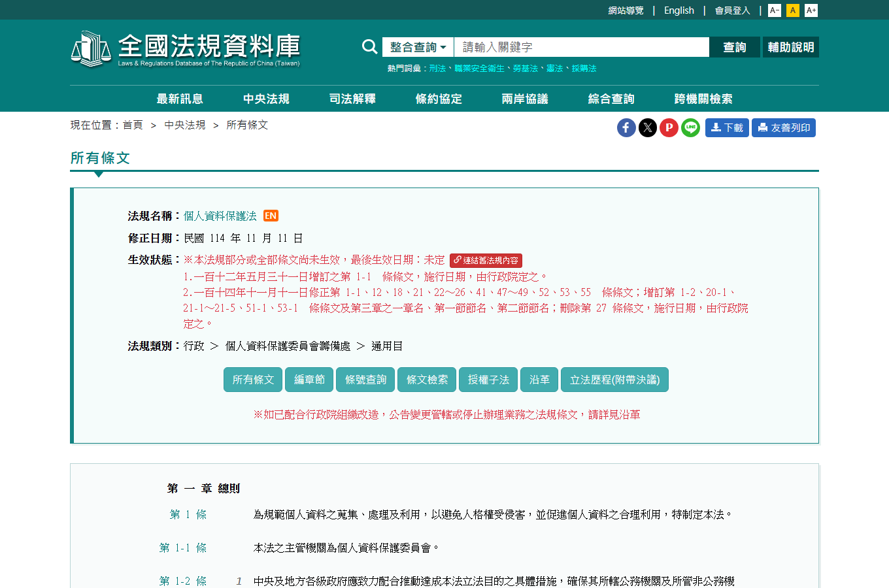Open the 最新訊息 menu
Viewport: 889px width, 588px height.
180,99
